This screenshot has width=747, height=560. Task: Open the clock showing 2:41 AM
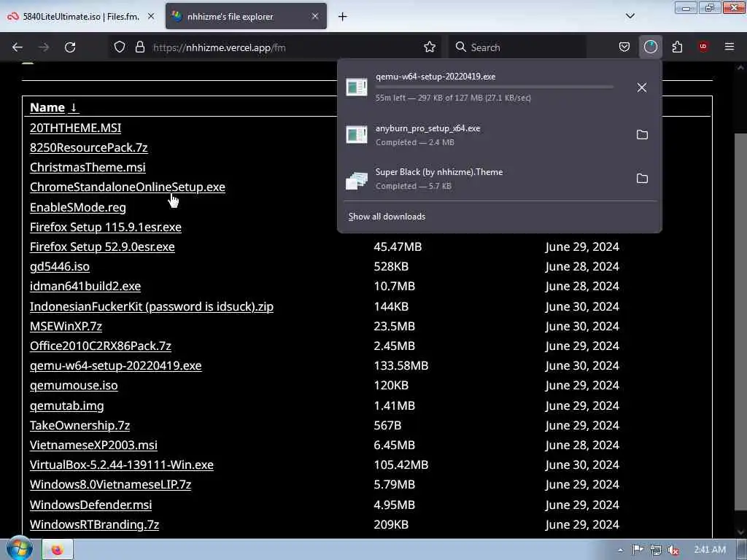pyautogui.click(x=710, y=550)
